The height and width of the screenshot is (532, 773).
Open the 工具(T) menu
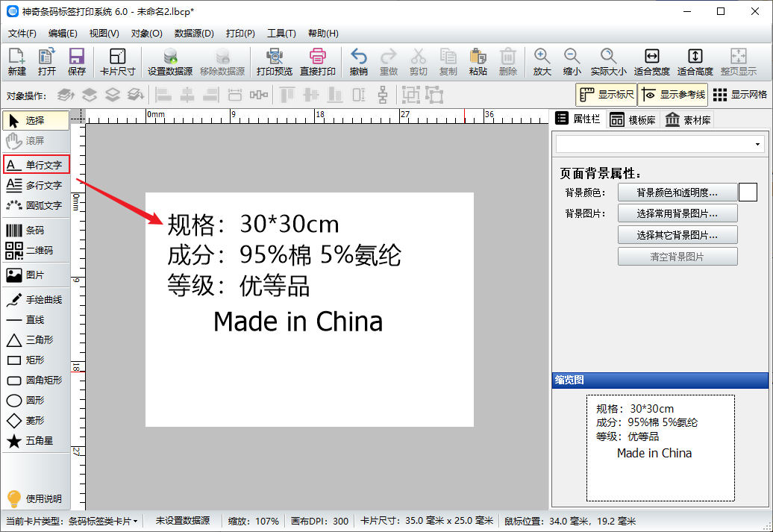coord(281,34)
